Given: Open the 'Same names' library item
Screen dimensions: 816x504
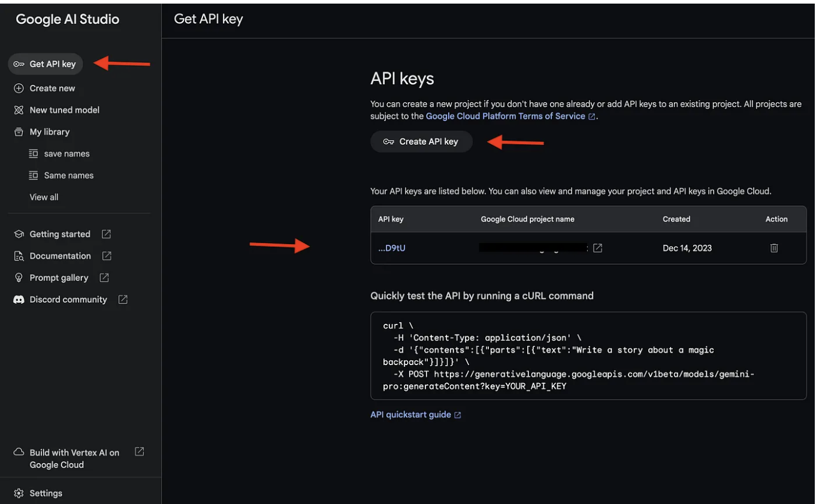Looking at the screenshot, I should tap(69, 175).
